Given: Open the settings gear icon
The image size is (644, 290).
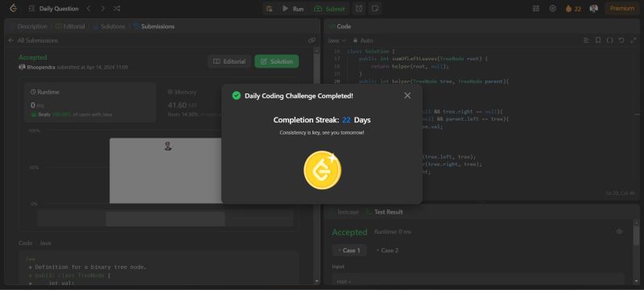Looking at the screenshot, I should (x=552, y=8).
